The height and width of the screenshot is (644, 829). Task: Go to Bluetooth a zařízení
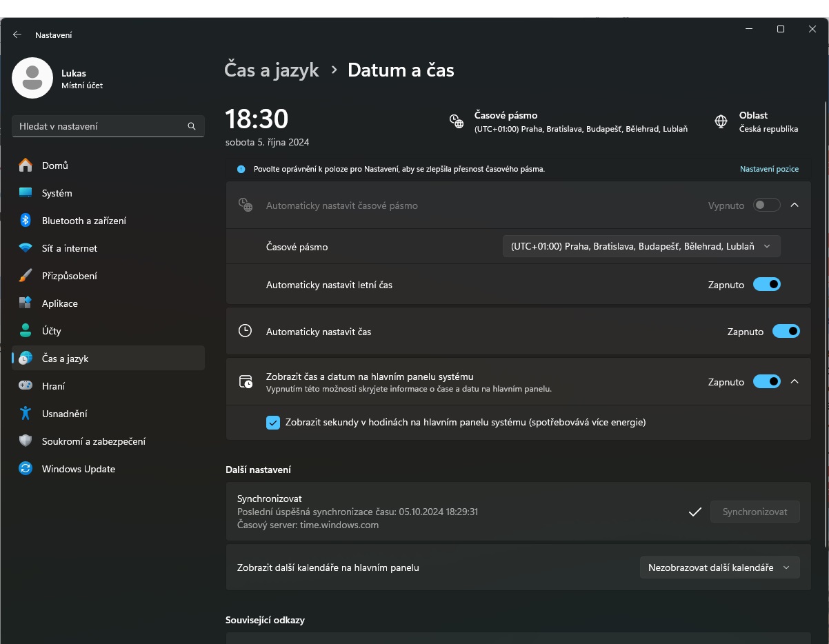point(108,221)
